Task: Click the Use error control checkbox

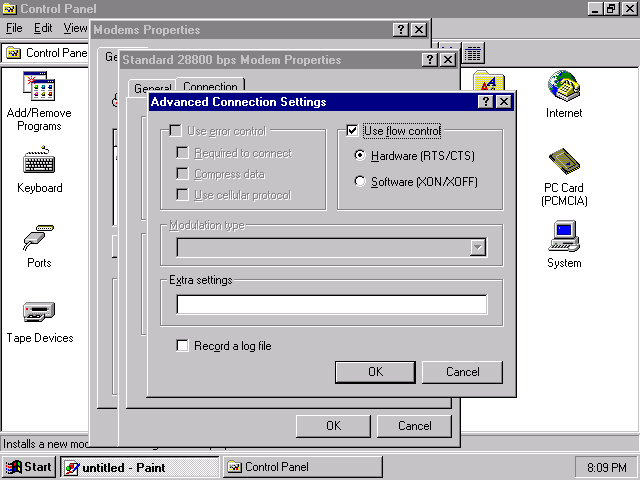Action: (x=176, y=131)
